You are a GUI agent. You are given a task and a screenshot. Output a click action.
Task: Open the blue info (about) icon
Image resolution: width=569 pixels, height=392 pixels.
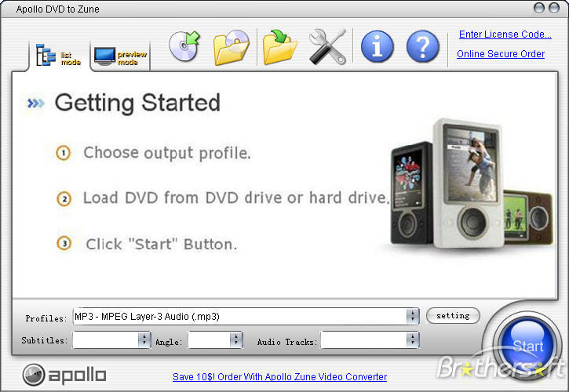point(378,47)
